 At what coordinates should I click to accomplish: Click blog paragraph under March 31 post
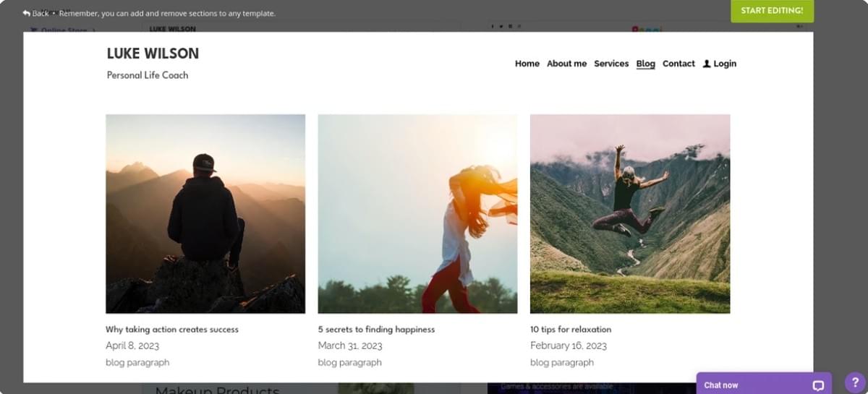(x=349, y=362)
